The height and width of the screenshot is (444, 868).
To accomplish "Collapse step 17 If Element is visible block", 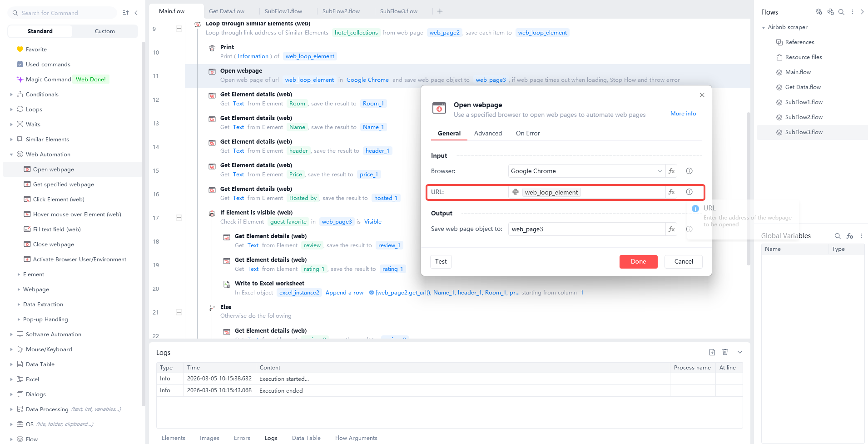I will click(179, 218).
